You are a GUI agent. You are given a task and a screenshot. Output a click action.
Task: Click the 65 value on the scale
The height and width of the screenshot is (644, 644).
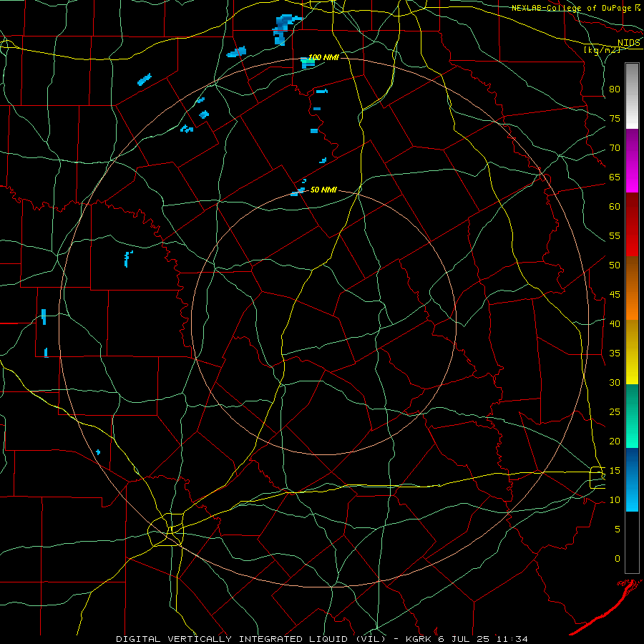tap(615, 177)
